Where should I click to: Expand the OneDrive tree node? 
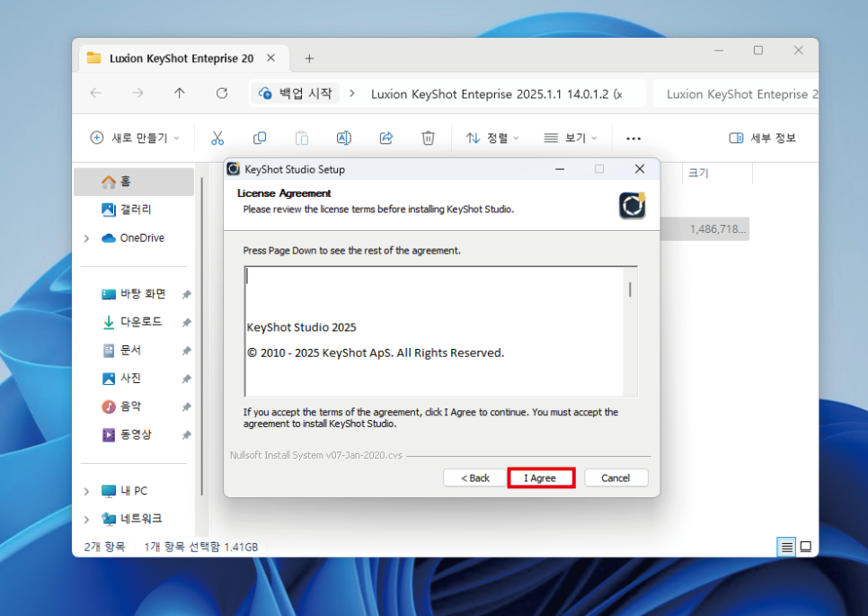click(86, 238)
